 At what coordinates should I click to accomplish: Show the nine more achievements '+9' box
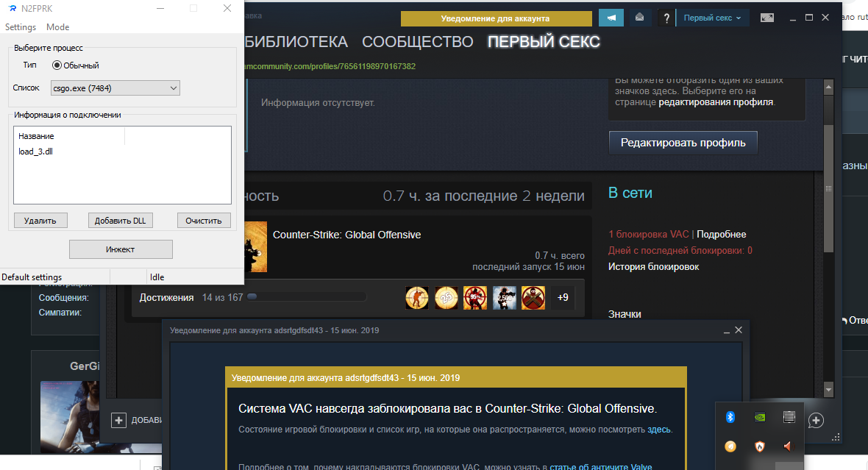[563, 298]
